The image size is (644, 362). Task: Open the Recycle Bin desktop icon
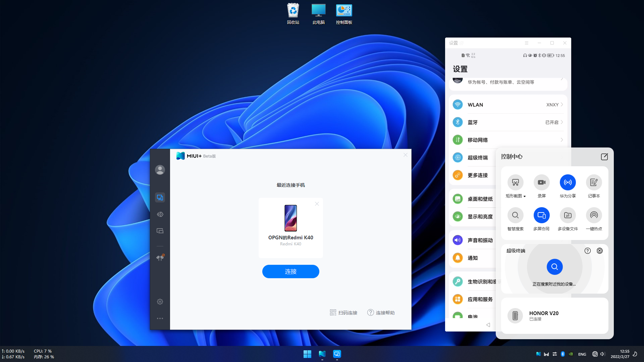293,14
